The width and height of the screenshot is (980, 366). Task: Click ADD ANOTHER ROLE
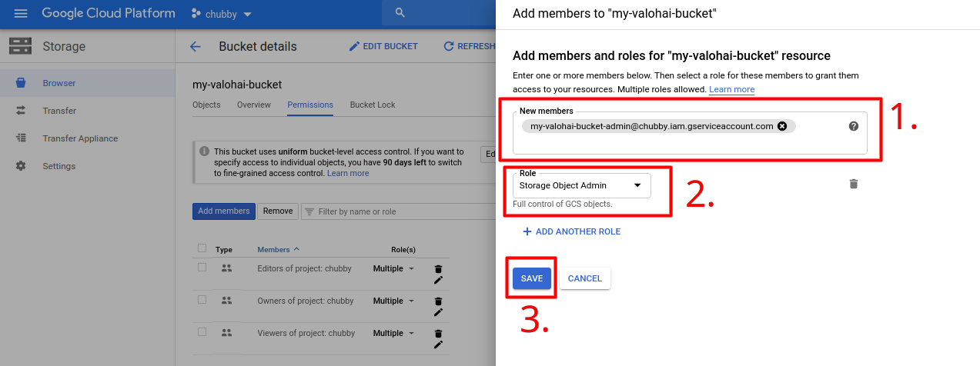click(571, 231)
